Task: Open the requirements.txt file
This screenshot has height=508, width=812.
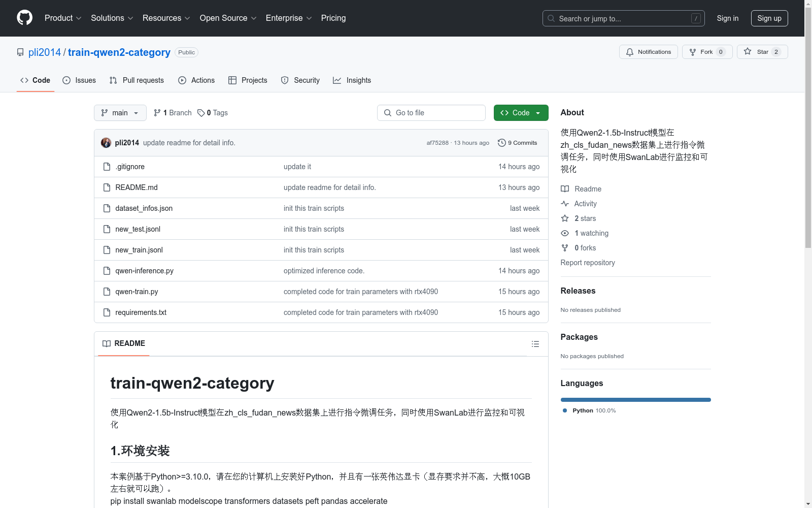Action: 141,312
